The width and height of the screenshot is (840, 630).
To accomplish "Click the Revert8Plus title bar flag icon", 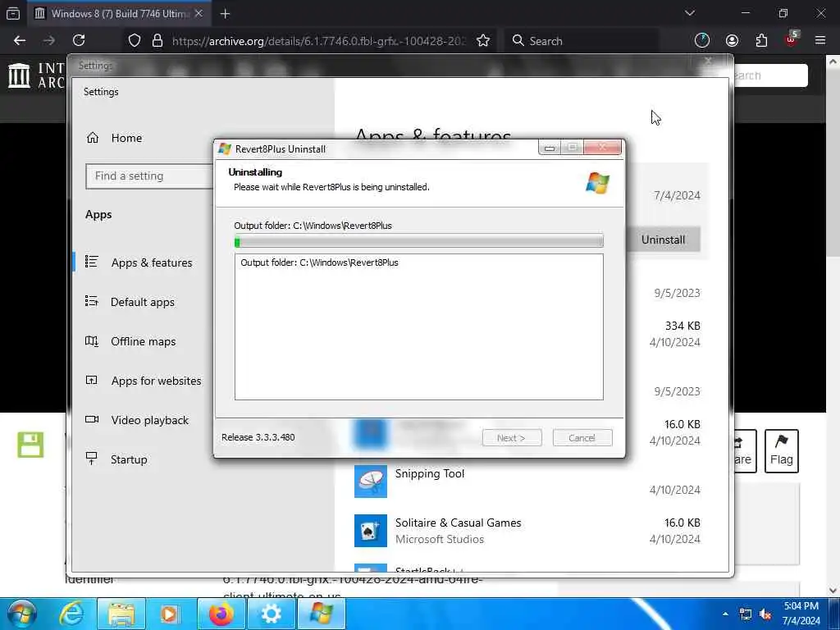I will [225, 149].
